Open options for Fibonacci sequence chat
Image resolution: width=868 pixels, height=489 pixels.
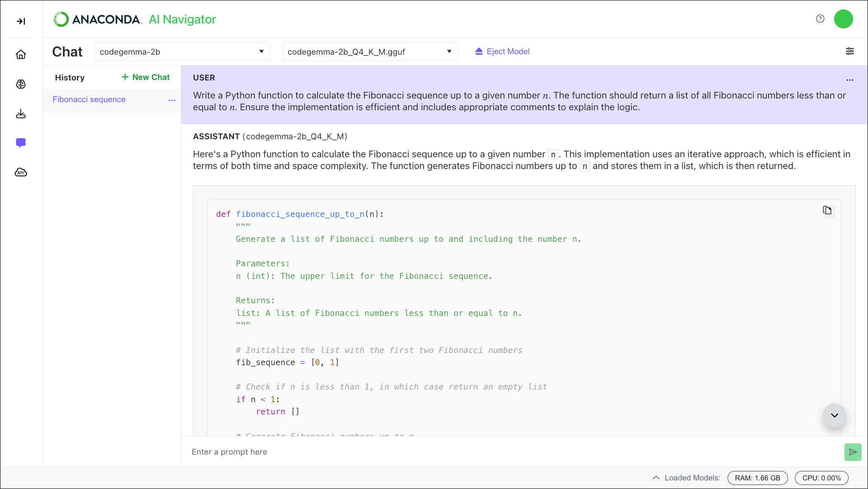click(172, 100)
